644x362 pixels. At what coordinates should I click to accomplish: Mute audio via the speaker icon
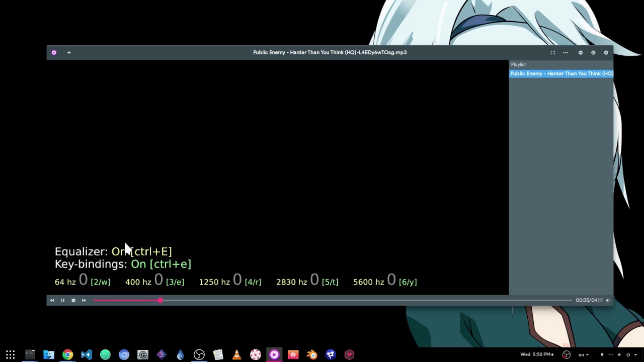(x=608, y=300)
